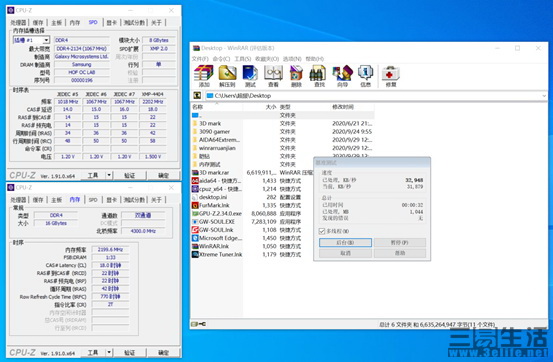Open the About (关于) tab in upper CPU-Z
The image size is (553, 362).
(156, 23)
